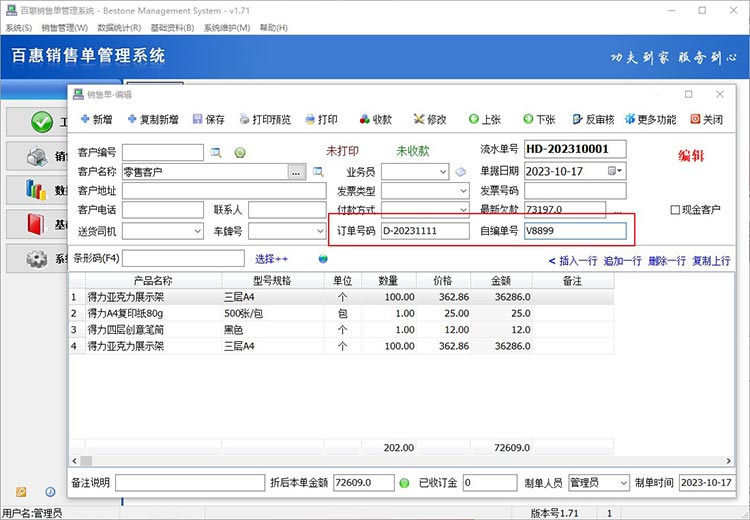Viewport: 750px width, 520px height.
Task: Click the red book sidebar icon
Action: [x=36, y=224]
